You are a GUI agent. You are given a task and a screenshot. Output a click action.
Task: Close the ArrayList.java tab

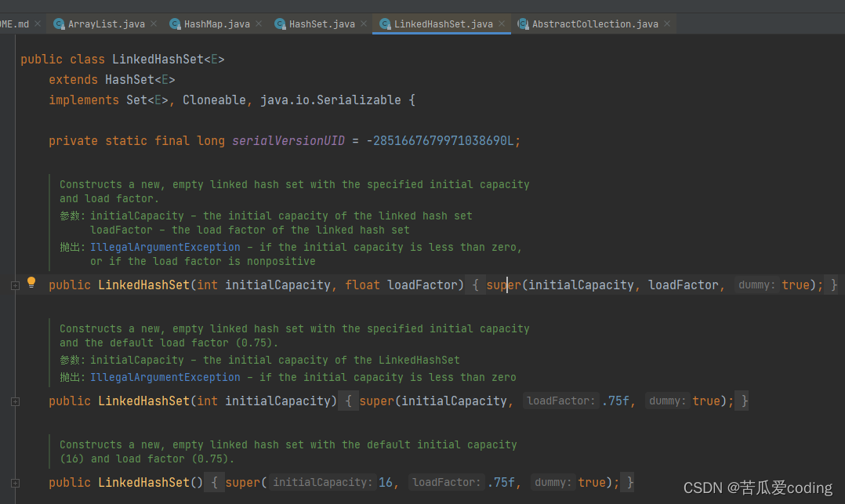[x=154, y=24]
